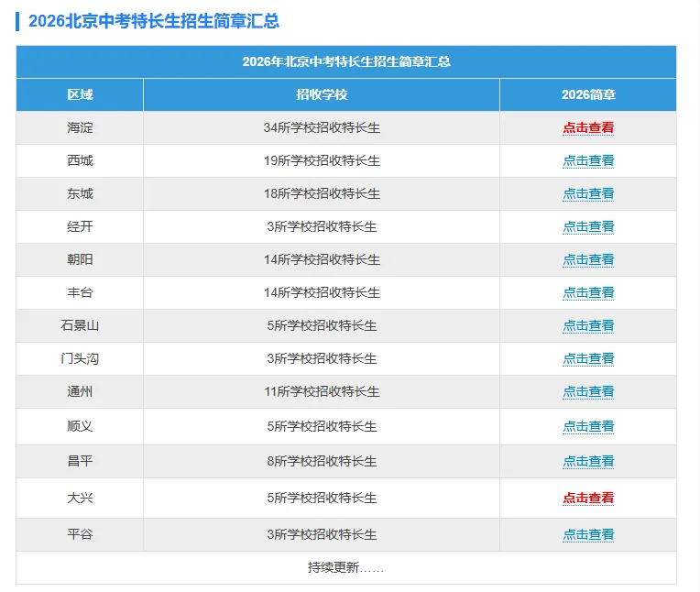
Task: Select the 大兴 district cell
Action: 80,498
